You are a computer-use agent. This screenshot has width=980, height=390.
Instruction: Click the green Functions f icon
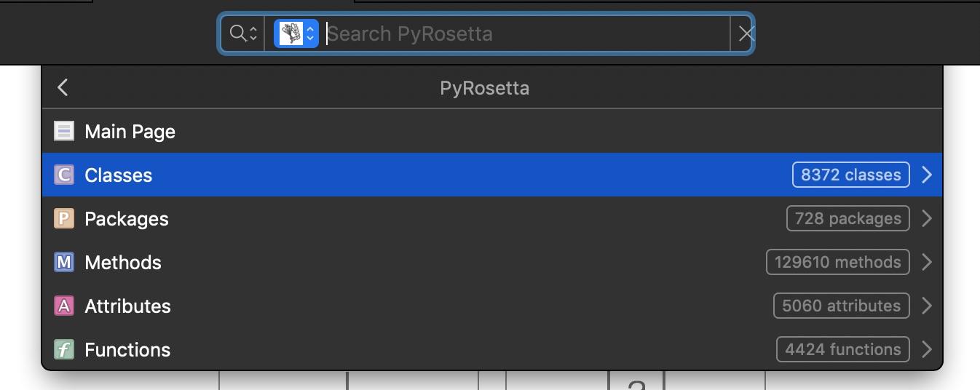[x=64, y=350]
